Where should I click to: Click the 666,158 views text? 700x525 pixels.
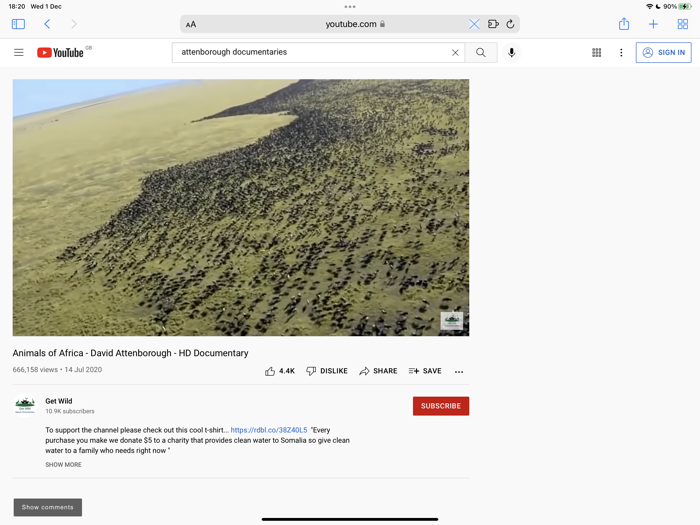coord(35,370)
